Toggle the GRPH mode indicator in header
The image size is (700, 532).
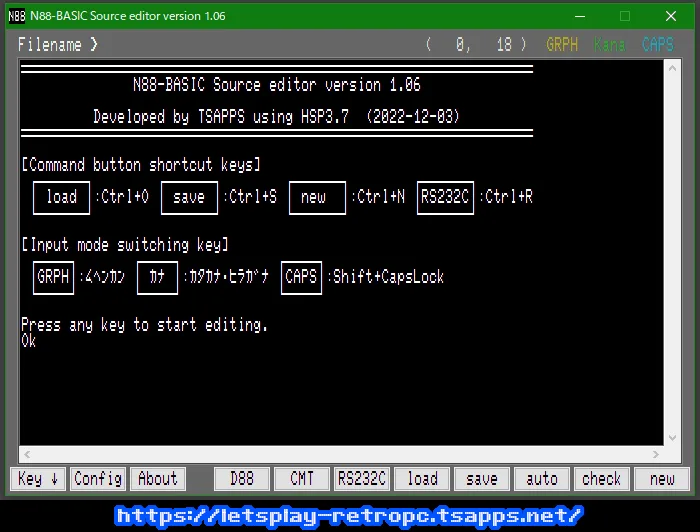point(562,45)
